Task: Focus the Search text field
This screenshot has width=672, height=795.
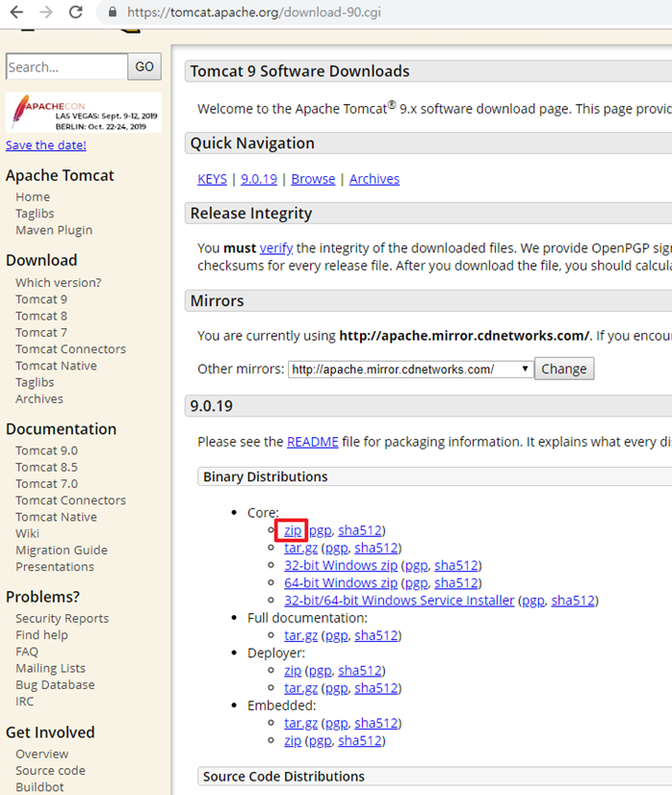Action: coord(66,66)
